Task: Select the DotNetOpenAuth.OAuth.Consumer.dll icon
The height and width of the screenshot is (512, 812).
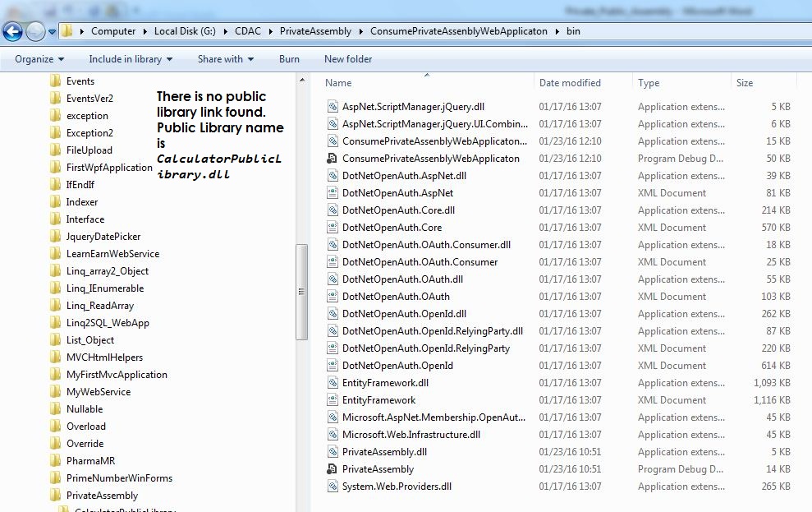Action: (x=332, y=245)
